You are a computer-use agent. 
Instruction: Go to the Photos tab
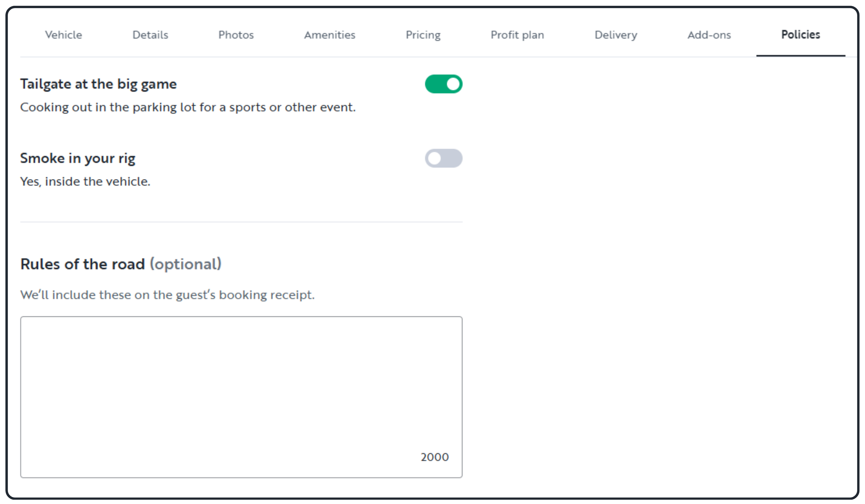(x=236, y=35)
